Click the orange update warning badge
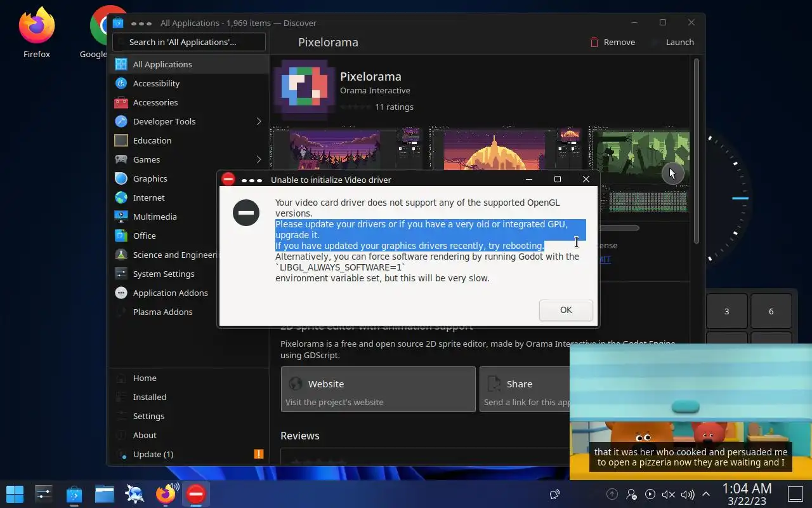812x508 pixels. click(x=258, y=454)
